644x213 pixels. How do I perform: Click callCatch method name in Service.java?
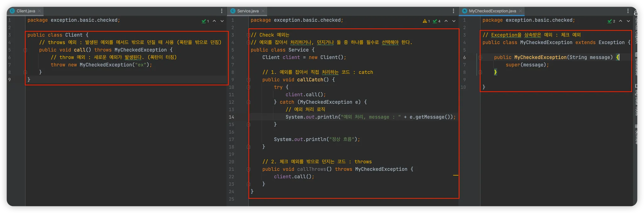[x=310, y=80]
